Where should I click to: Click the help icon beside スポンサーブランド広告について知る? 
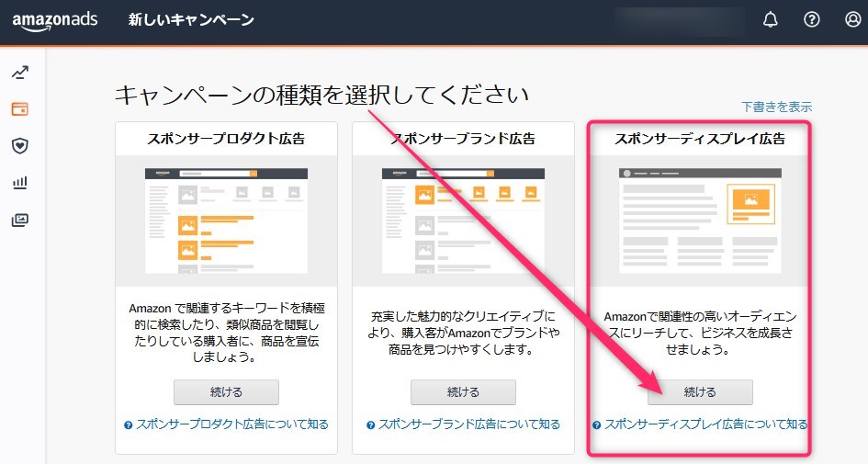click(x=371, y=425)
